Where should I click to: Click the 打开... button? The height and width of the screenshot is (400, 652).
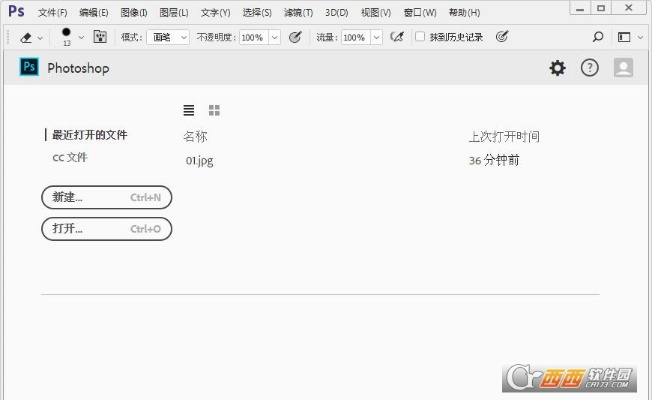tap(106, 229)
